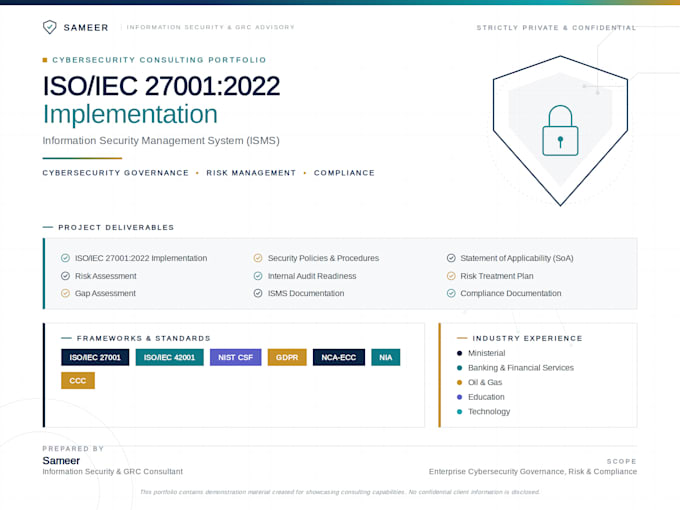Click the Sameer shield logo icon
Screen dimensions: 680x510
(49, 27)
